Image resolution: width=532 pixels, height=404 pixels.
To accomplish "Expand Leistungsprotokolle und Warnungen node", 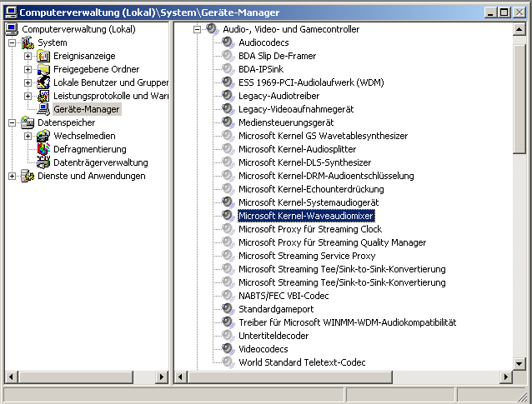I will pos(28,97).
